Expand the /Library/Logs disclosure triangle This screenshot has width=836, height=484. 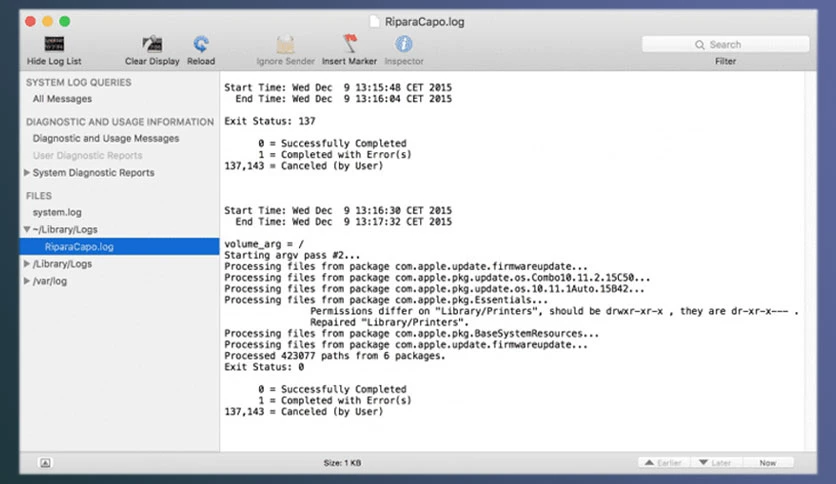coord(27,263)
